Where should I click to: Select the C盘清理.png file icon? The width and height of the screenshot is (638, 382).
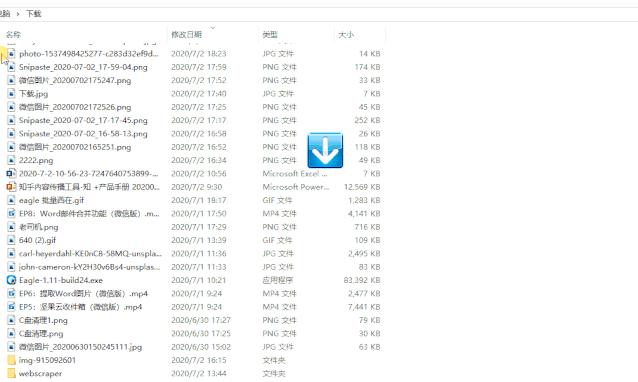coord(11,334)
